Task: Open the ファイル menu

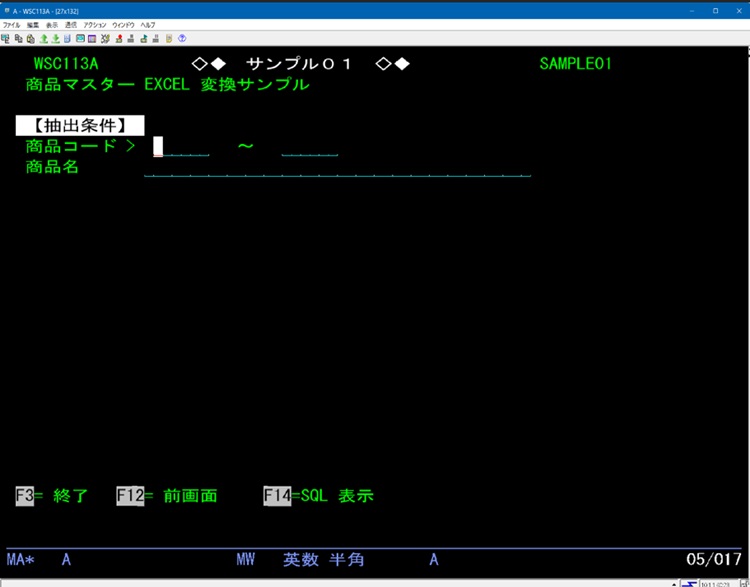Action: (11, 24)
